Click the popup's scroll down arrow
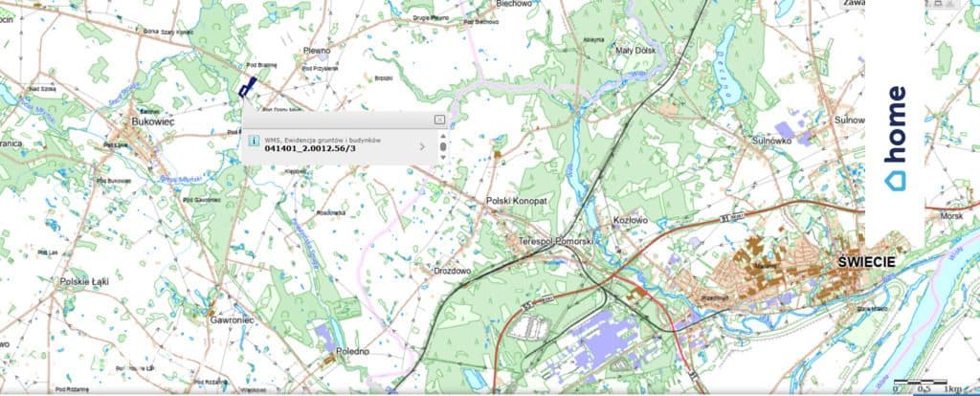This screenshot has height=396, width=980. tap(443, 158)
